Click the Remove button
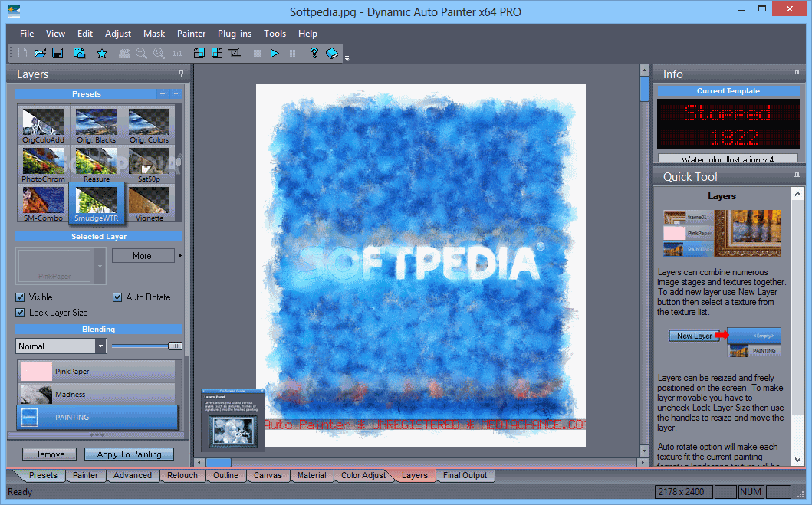This screenshot has width=812, height=505. tap(49, 454)
